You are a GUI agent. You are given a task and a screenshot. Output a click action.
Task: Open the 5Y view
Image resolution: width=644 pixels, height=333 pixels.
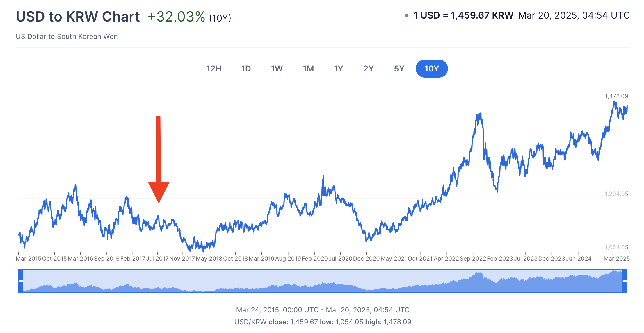pos(399,69)
